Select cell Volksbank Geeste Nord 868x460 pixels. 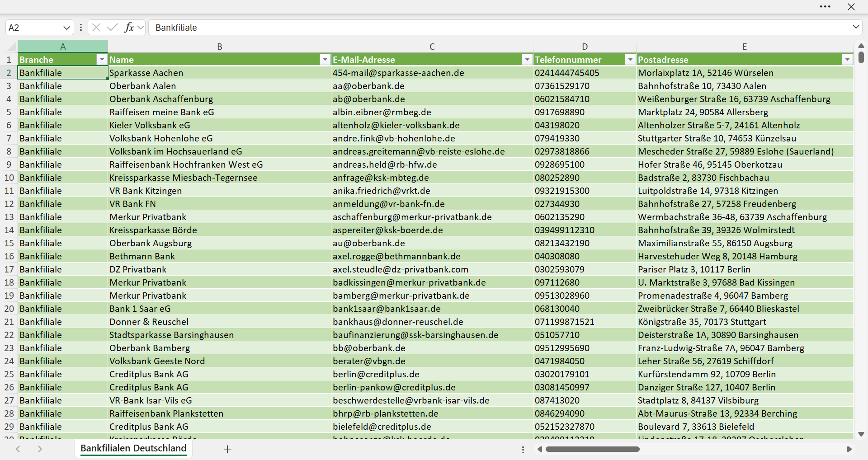tap(220, 361)
